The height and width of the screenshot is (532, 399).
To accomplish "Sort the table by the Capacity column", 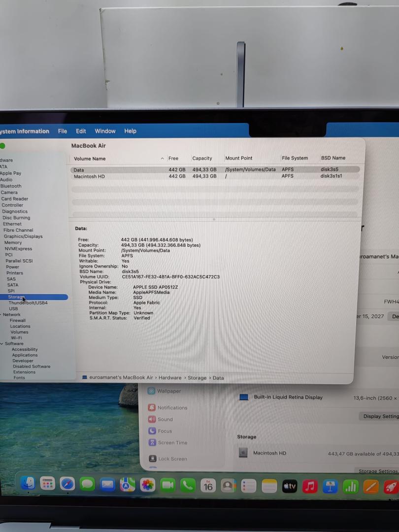I will pos(202,158).
